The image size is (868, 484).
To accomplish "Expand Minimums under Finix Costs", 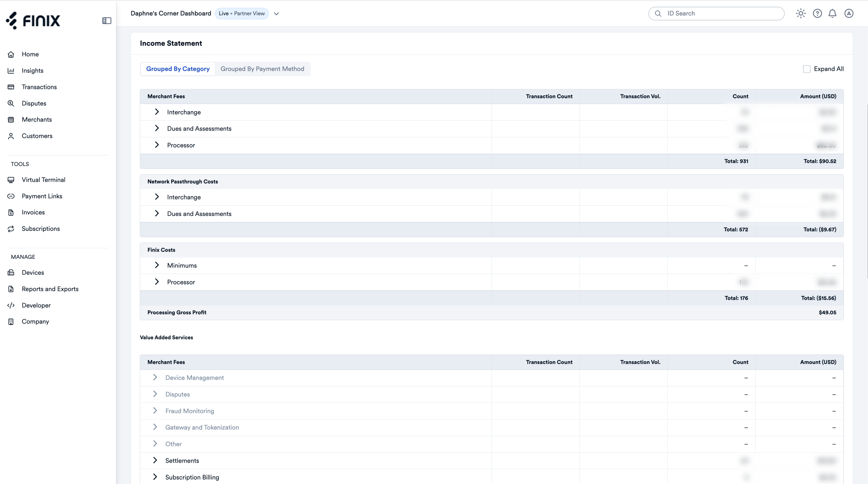I will tap(157, 265).
